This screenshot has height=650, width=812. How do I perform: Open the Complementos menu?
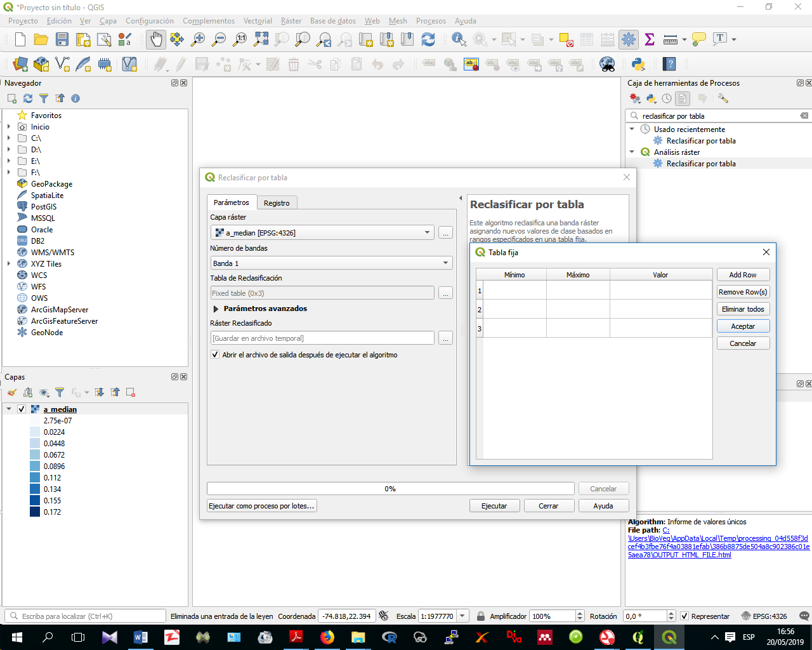209,21
